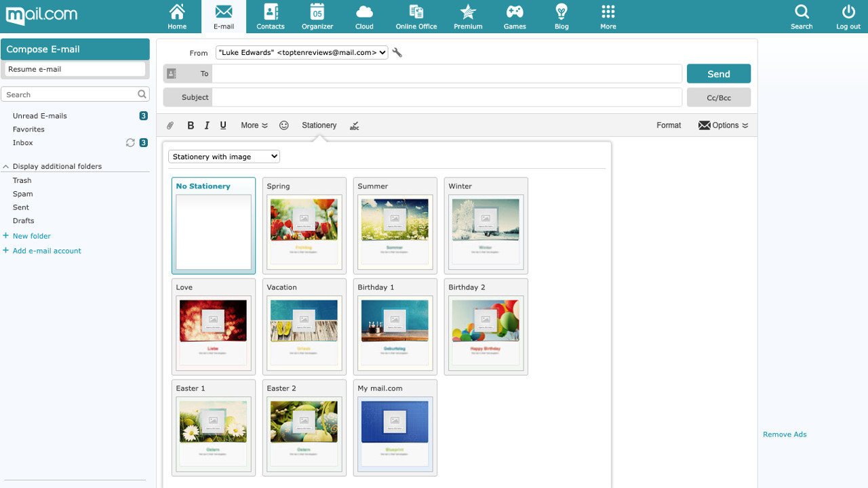The width and height of the screenshot is (868, 488).
Task: Click the Subject input field
Action: point(447,97)
